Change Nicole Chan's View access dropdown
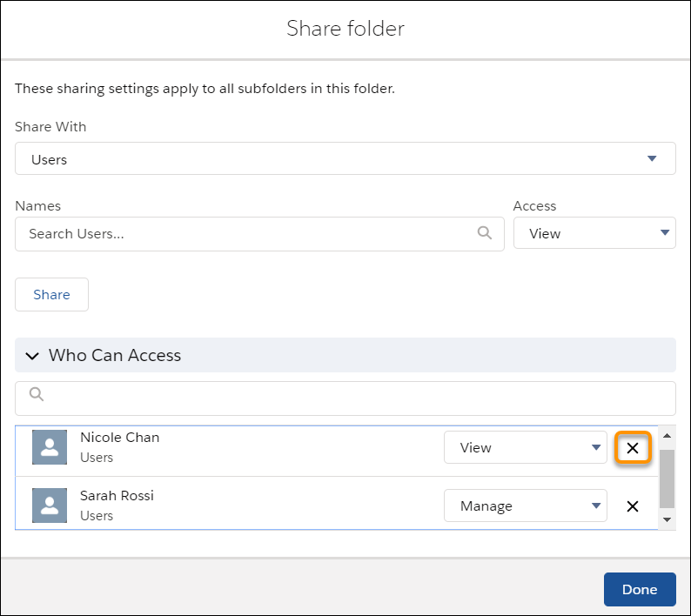The height and width of the screenshot is (616, 691). pos(526,447)
